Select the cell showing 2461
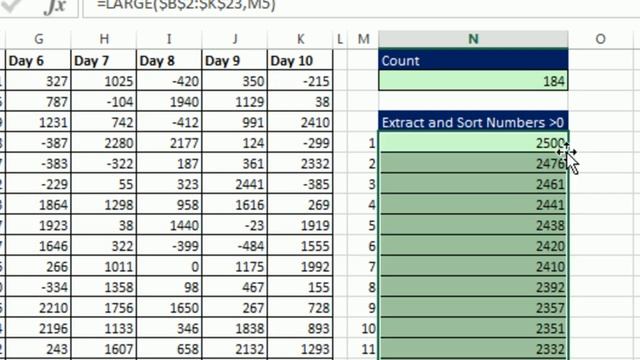Viewport: 640px width, 360px height. [x=473, y=184]
